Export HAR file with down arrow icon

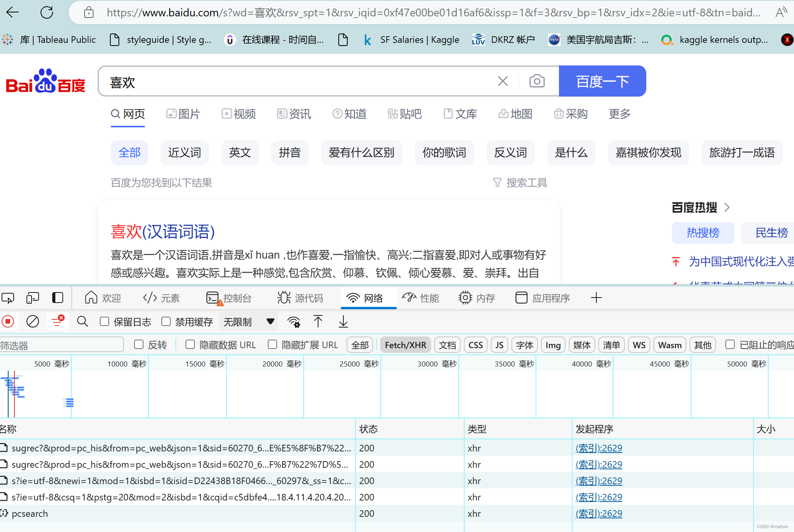pyautogui.click(x=343, y=322)
